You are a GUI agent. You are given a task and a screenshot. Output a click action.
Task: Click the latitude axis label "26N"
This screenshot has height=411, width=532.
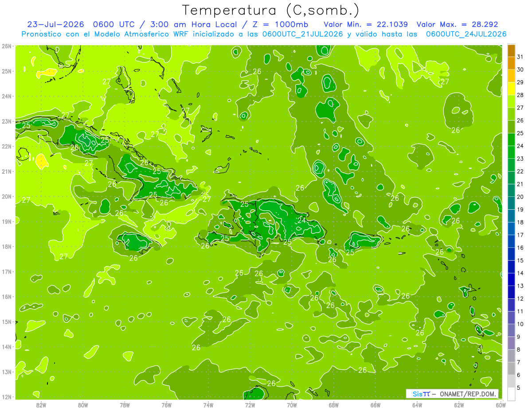[x=7, y=46]
